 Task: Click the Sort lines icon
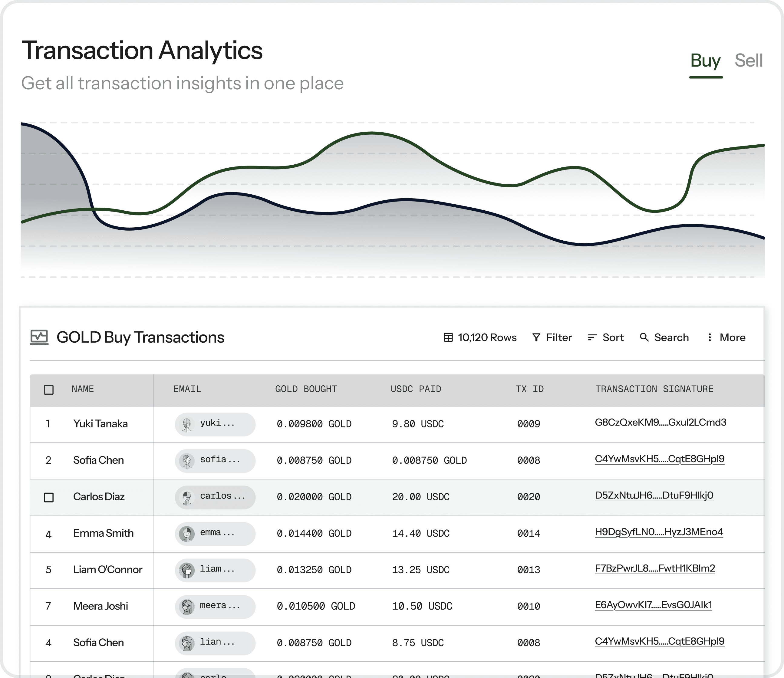pos(592,337)
